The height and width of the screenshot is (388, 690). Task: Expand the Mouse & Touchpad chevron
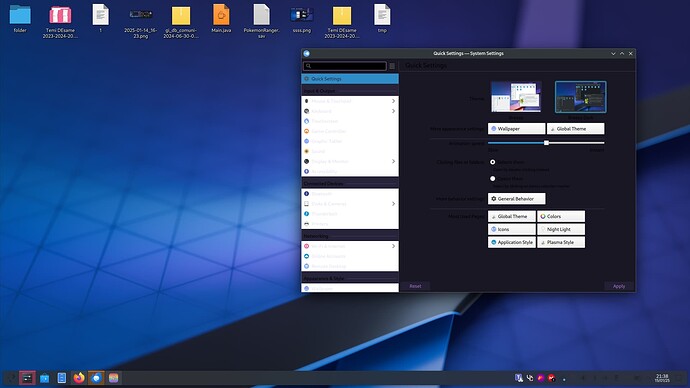(393, 101)
